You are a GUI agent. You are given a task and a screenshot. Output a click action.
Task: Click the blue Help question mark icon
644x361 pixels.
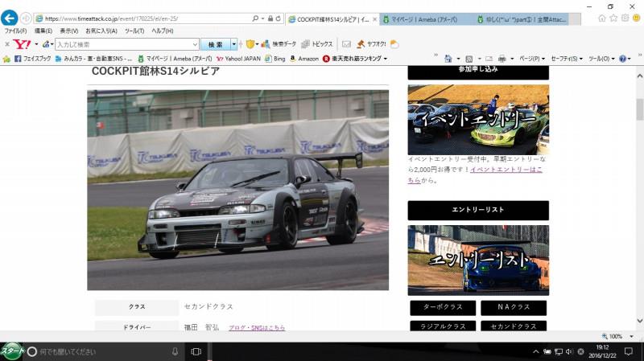tap(622, 59)
